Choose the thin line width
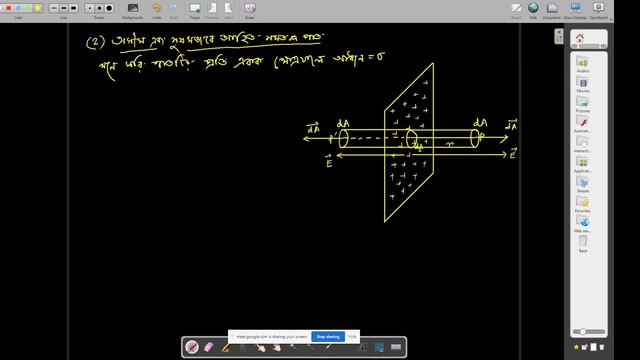This screenshot has height=360, width=640. [54, 8]
